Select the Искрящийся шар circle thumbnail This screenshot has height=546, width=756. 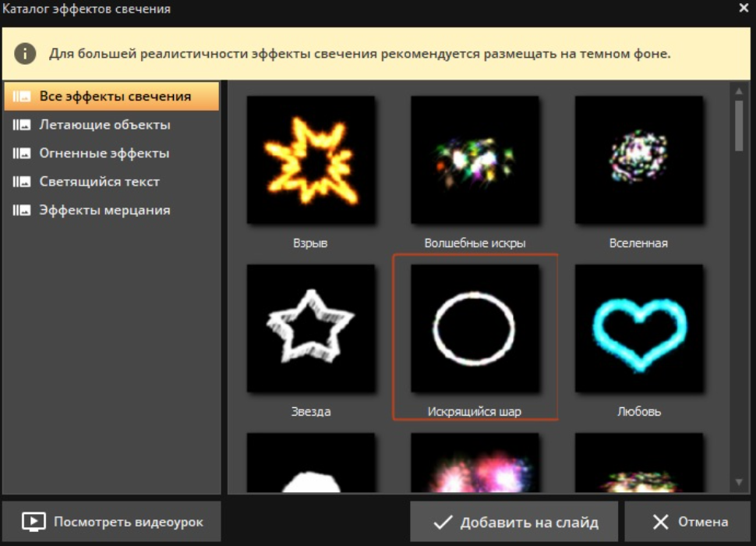[475, 328]
